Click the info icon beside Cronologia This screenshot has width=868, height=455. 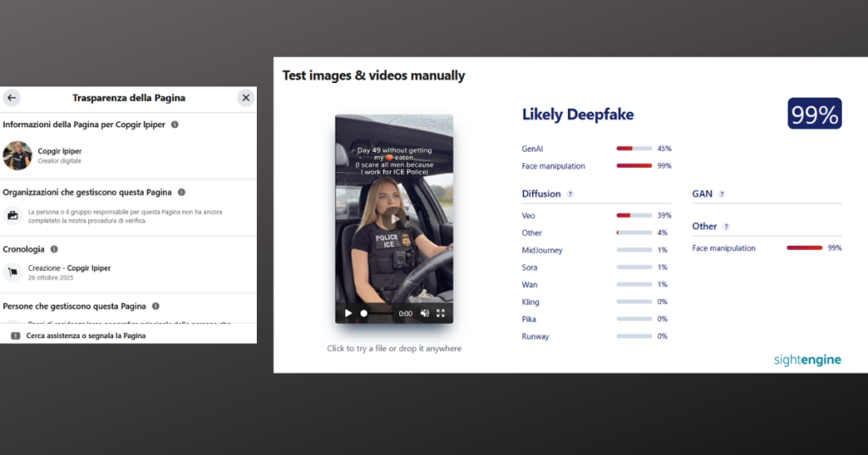coord(54,249)
